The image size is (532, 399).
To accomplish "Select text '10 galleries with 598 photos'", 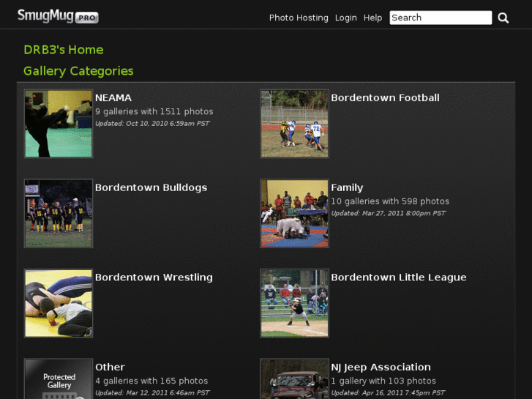I will click(390, 201).
